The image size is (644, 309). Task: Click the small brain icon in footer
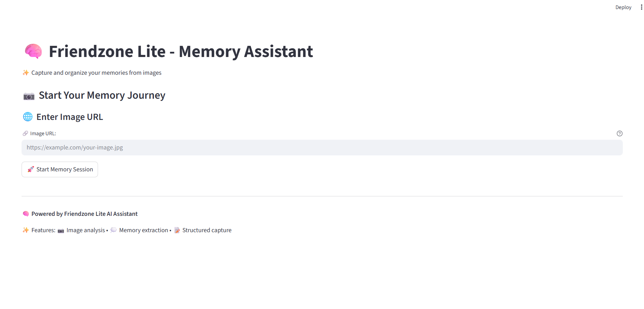tap(26, 214)
